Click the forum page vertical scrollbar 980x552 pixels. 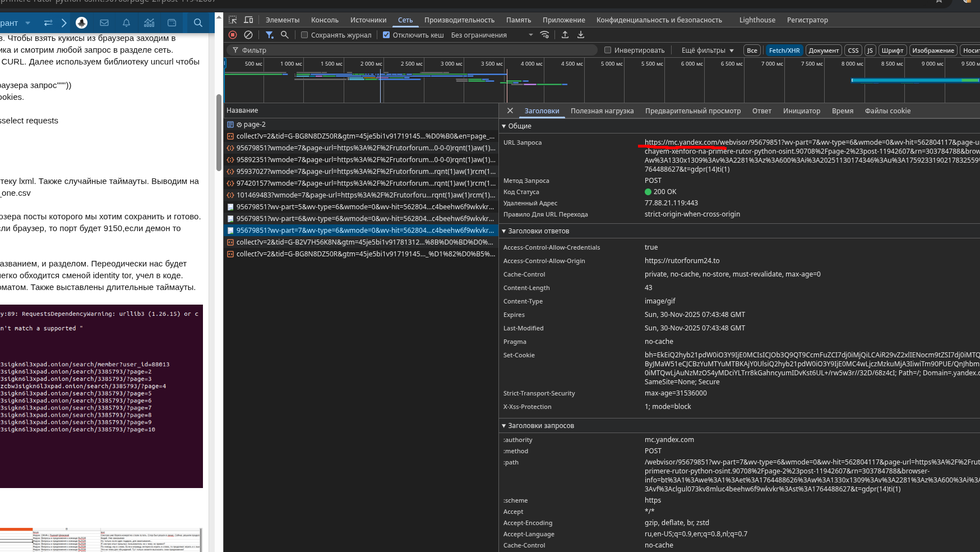pyautogui.click(x=219, y=132)
